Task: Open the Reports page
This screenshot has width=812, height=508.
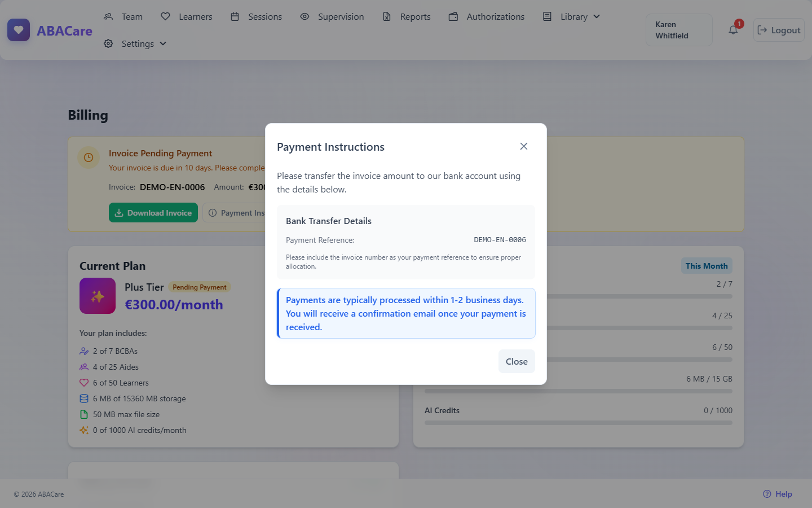Action: (x=407, y=16)
